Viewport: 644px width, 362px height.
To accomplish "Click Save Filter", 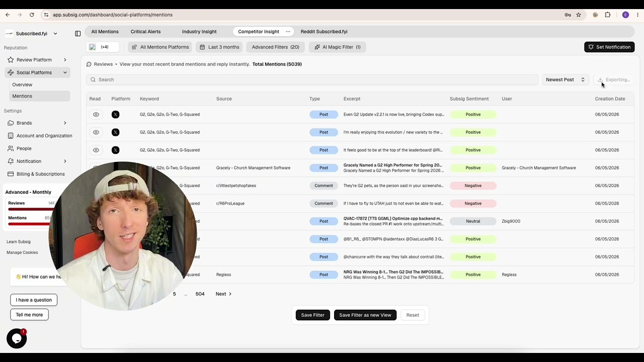I will pos(312,315).
